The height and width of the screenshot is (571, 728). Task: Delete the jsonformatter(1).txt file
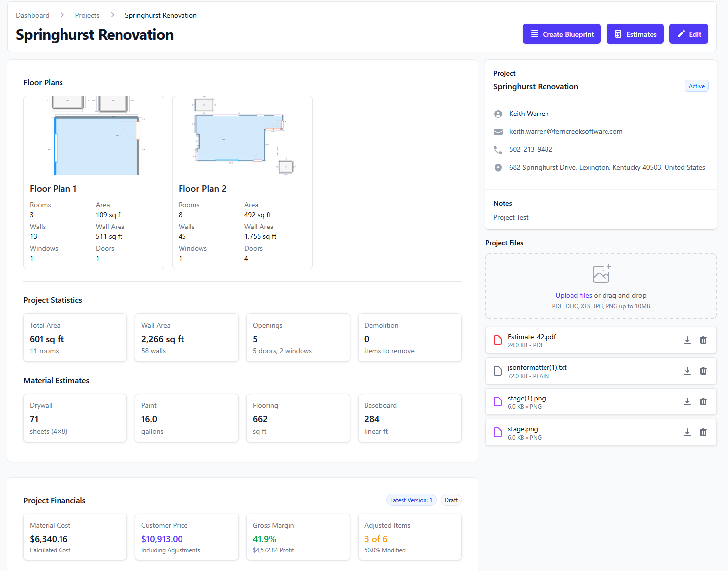click(x=703, y=371)
